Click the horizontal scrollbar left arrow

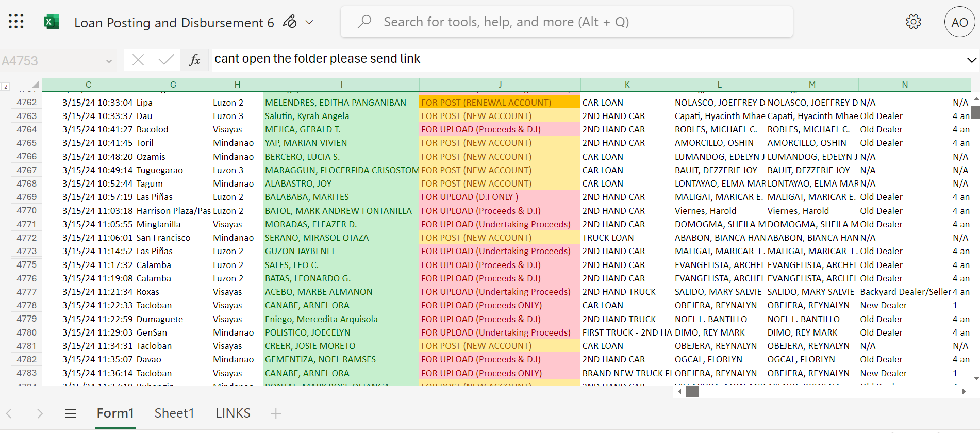coord(679,392)
